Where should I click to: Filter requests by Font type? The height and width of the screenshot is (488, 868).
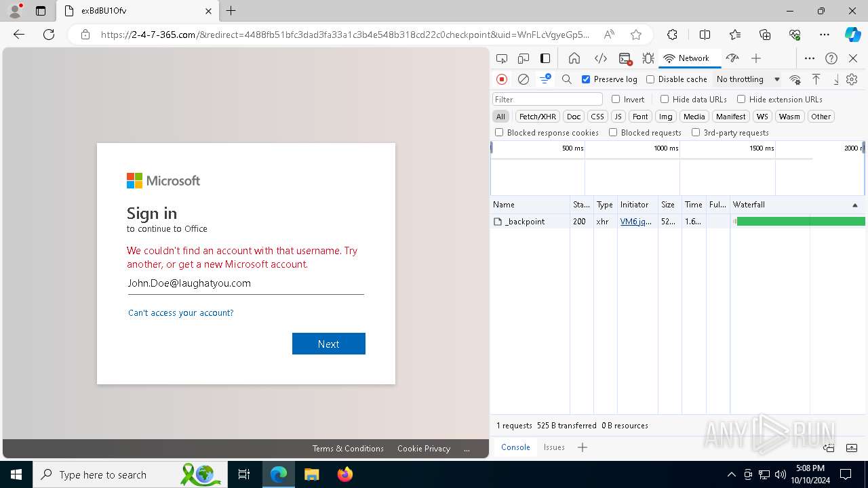pos(640,117)
